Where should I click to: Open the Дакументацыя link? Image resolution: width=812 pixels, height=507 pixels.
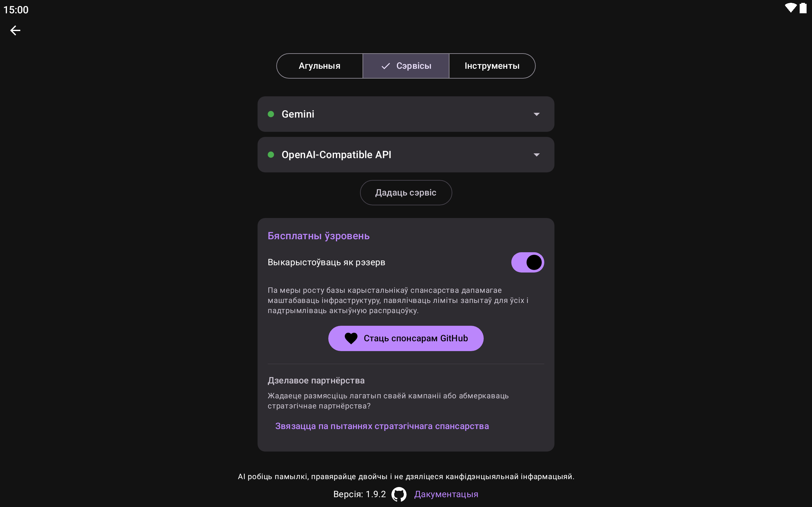(446, 494)
